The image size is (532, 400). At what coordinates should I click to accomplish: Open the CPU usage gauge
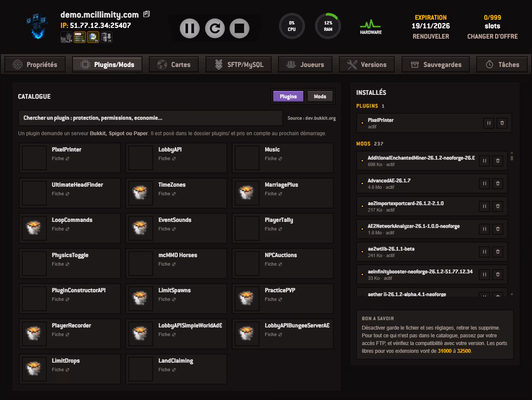292,26
